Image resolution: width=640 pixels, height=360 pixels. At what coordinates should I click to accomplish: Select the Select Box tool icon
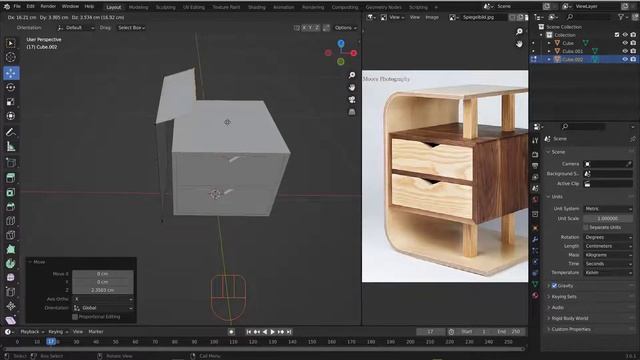point(11,43)
